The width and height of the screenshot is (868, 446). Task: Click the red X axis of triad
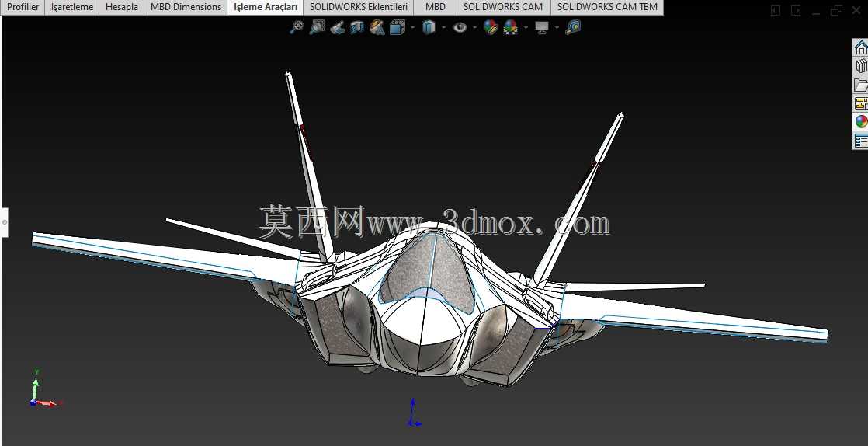pyautogui.click(x=49, y=402)
